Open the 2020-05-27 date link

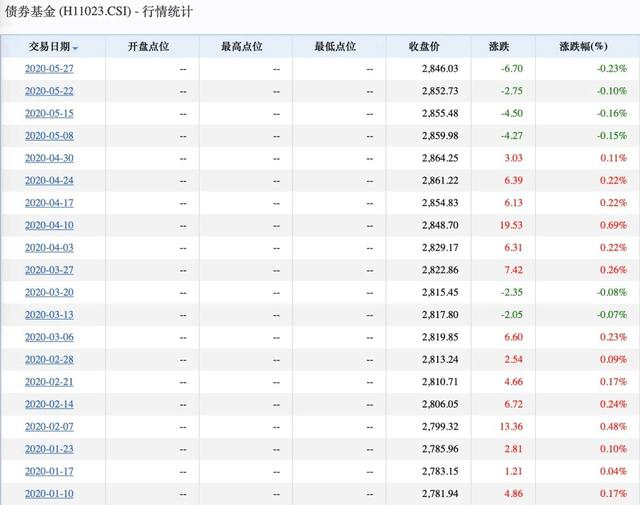[49, 69]
